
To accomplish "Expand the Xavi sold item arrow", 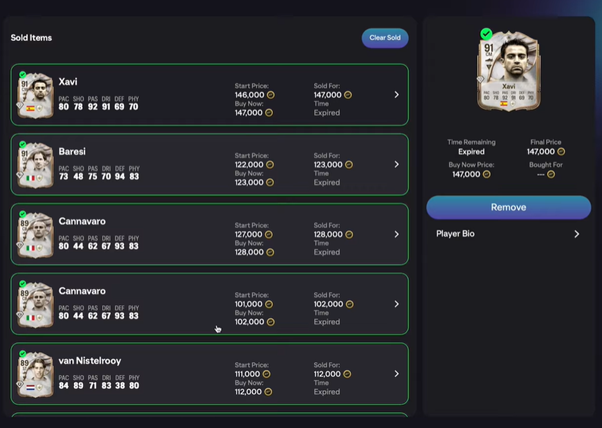I will pyautogui.click(x=397, y=95).
